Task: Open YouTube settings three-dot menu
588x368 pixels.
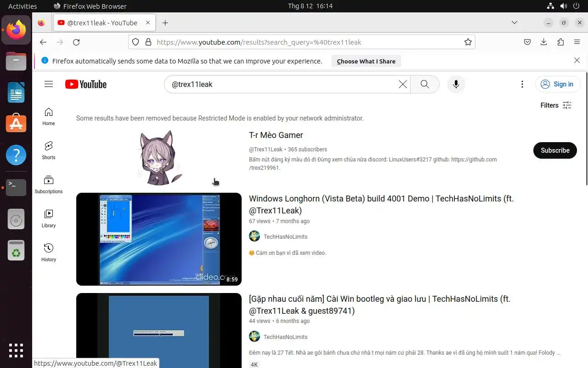Action: pos(522,84)
